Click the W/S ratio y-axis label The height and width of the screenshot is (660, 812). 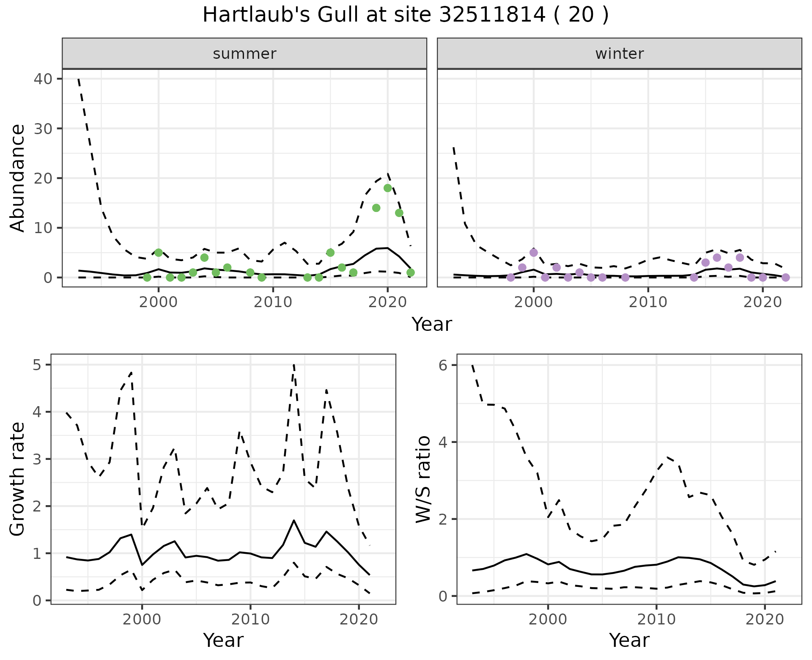(x=423, y=479)
